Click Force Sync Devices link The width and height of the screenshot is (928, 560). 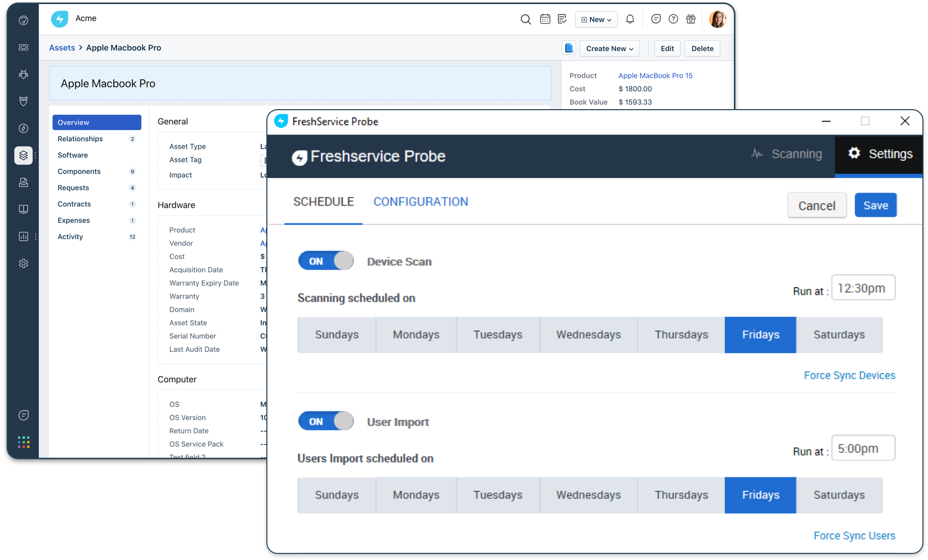tap(850, 375)
